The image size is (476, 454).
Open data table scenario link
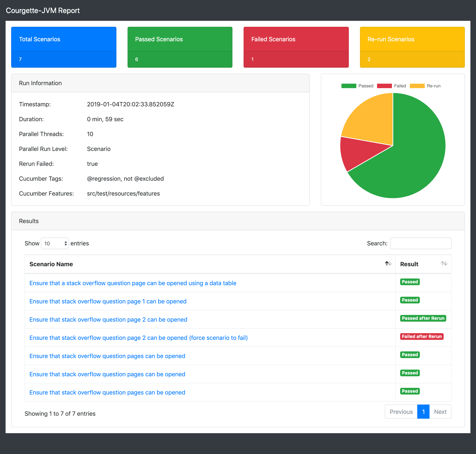[133, 283]
